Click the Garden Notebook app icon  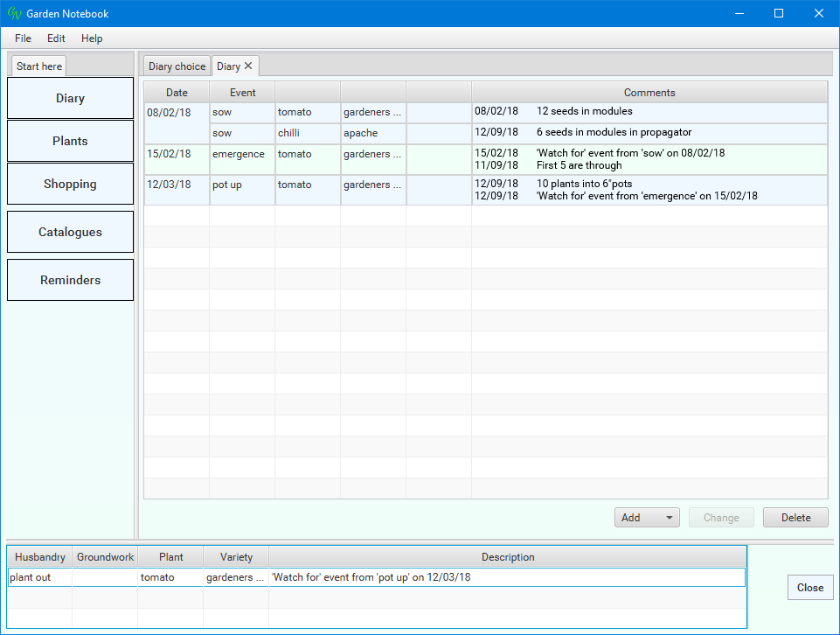point(14,13)
